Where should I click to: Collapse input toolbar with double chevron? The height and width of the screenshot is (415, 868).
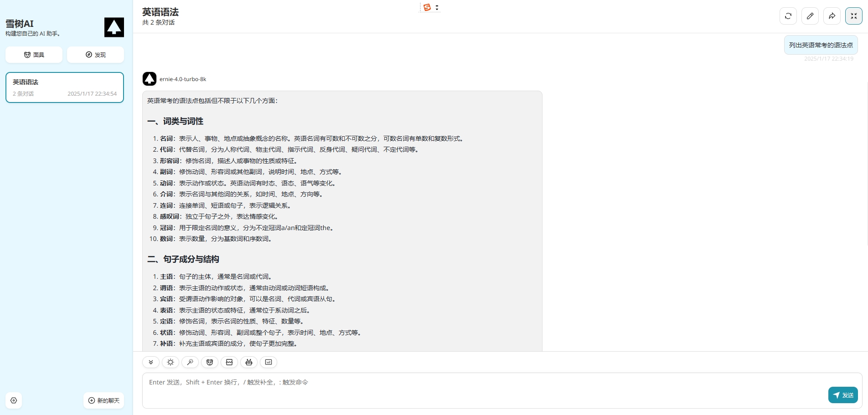click(x=151, y=362)
